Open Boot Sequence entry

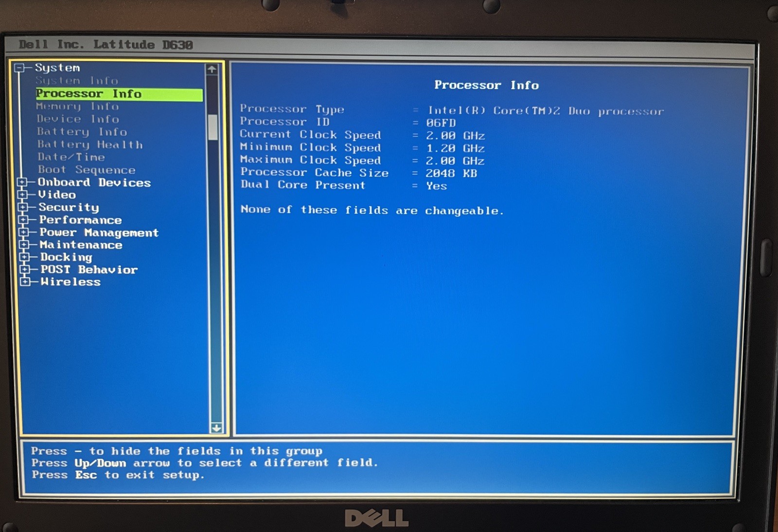pyautogui.click(x=87, y=170)
